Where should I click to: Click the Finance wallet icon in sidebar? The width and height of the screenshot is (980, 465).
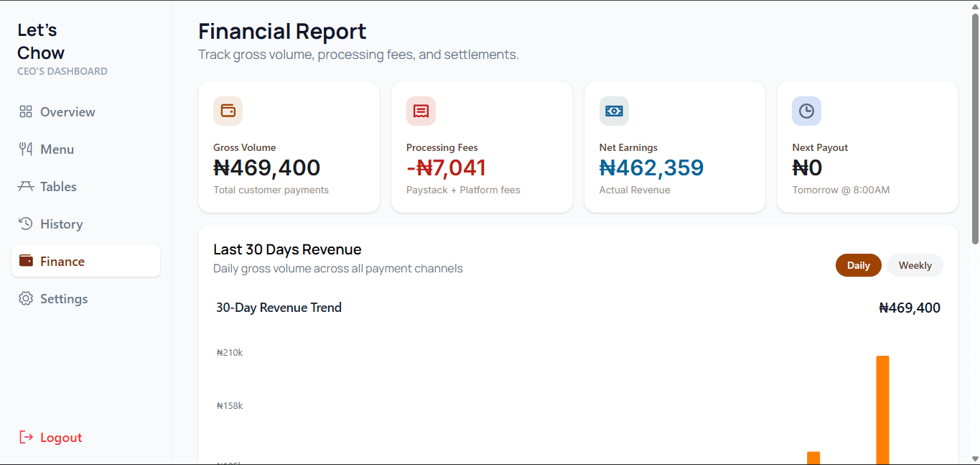click(26, 261)
